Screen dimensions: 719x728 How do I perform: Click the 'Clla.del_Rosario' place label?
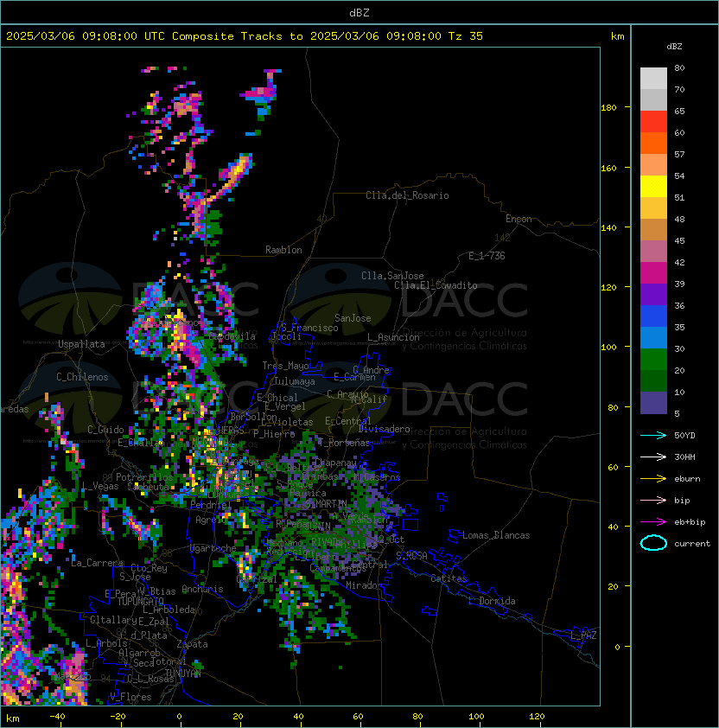pyautogui.click(x=407, y=195)
